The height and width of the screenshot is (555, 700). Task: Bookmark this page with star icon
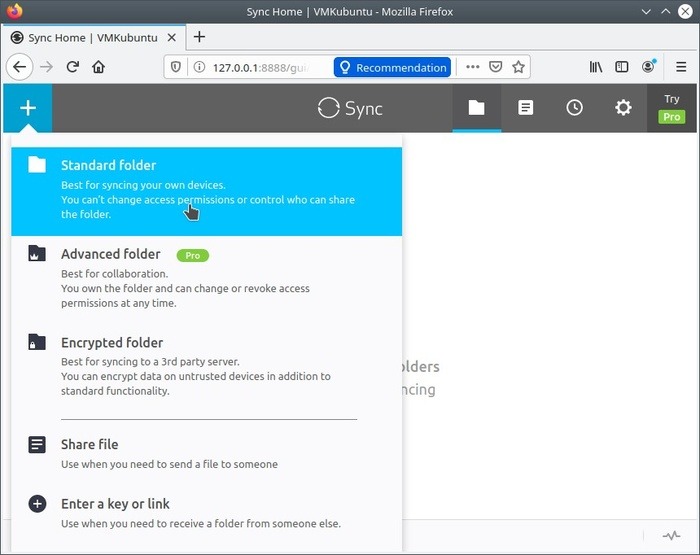(x=518, y=67)
